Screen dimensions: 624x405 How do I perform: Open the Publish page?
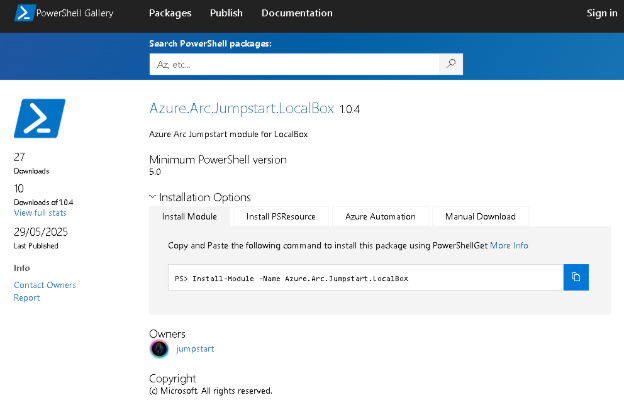(x=226, y=13)
